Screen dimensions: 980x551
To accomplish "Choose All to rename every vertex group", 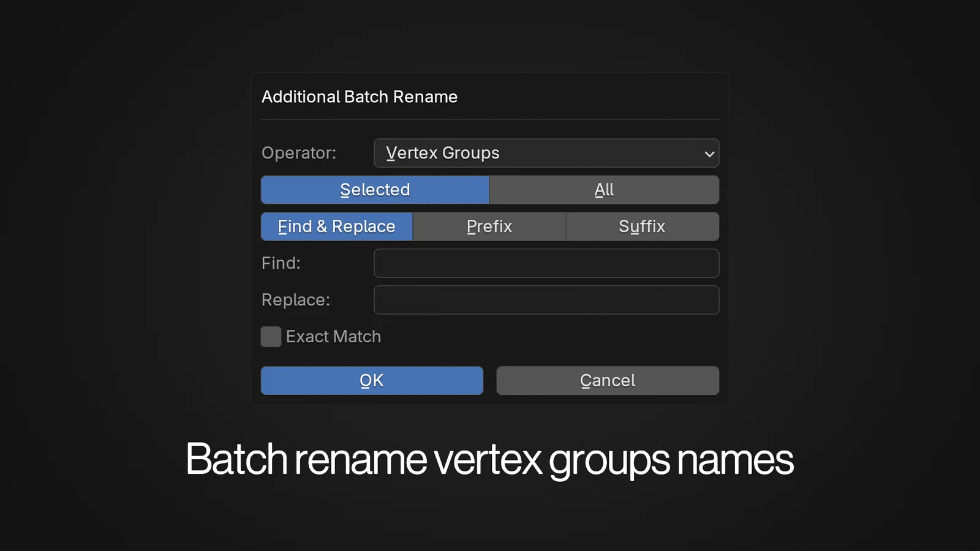I will pos(604,190).
